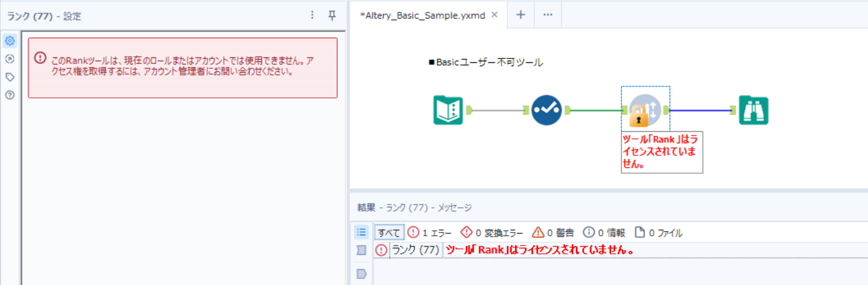Filter results by 0 ファイル

tap(658, 232)
